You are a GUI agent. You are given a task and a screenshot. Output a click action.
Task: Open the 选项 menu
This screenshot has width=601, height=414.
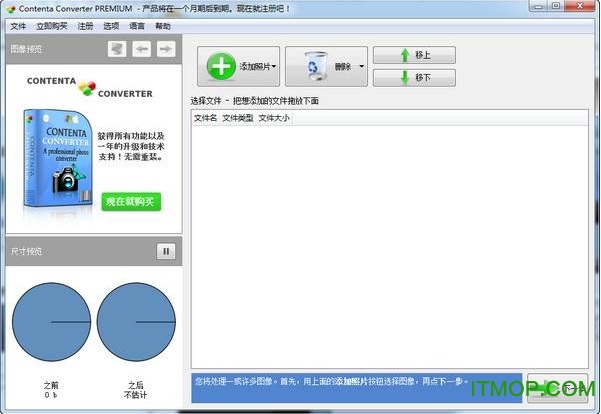click(x=111, y=26)
